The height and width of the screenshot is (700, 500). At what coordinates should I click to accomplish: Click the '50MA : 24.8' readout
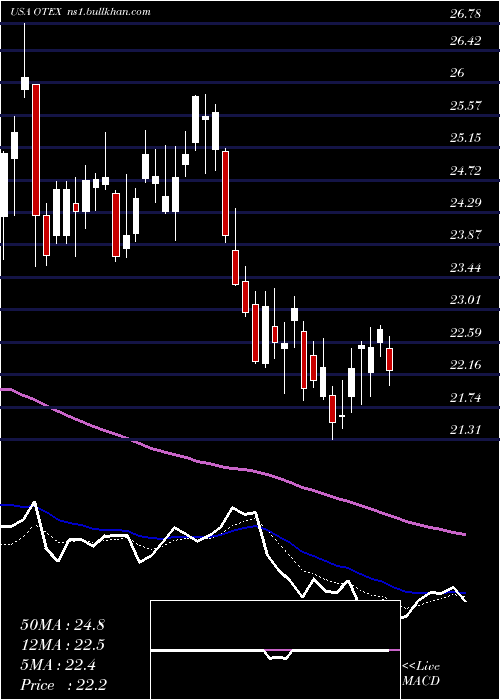62,625
